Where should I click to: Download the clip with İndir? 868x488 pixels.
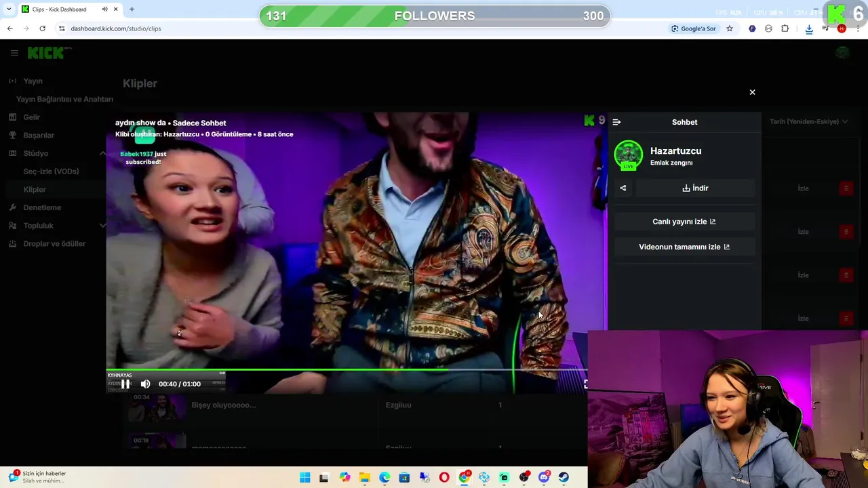tap(695, 188)
